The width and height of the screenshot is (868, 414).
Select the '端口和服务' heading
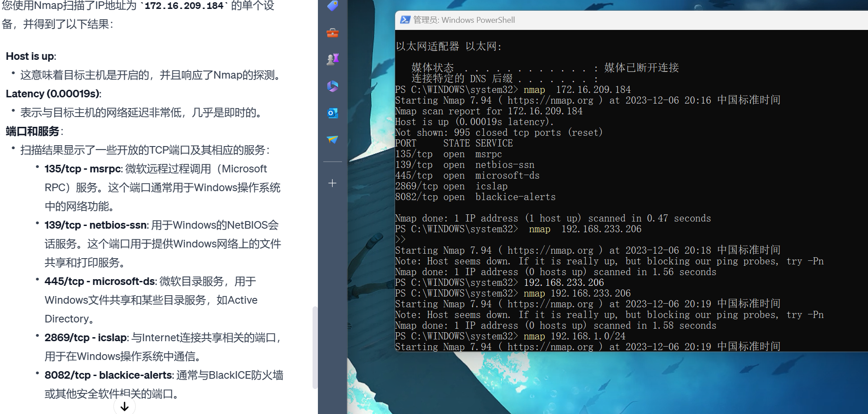(33, 131)
